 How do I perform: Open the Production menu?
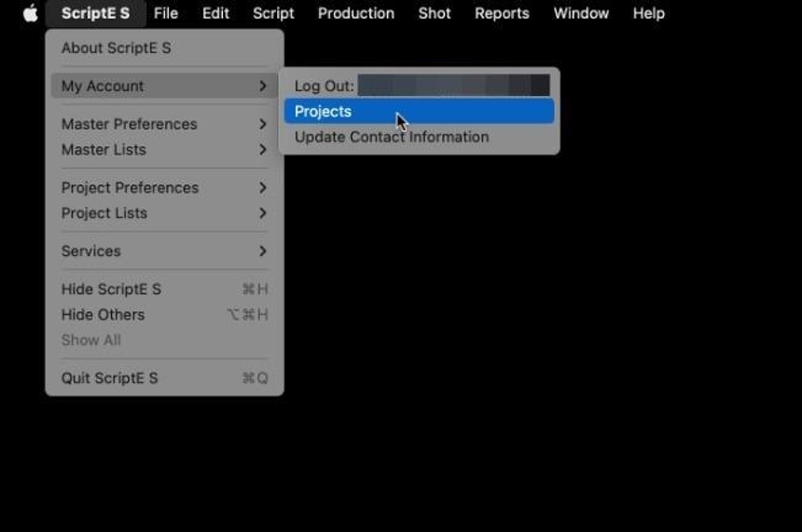[x=355, y=13]
